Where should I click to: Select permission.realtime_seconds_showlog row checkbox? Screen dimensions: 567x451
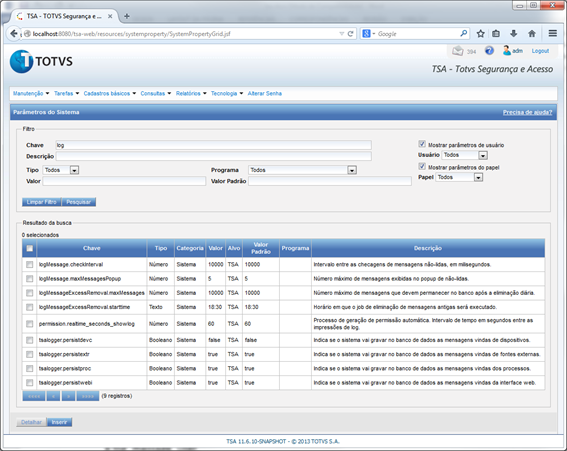click(x=30, y=324)
